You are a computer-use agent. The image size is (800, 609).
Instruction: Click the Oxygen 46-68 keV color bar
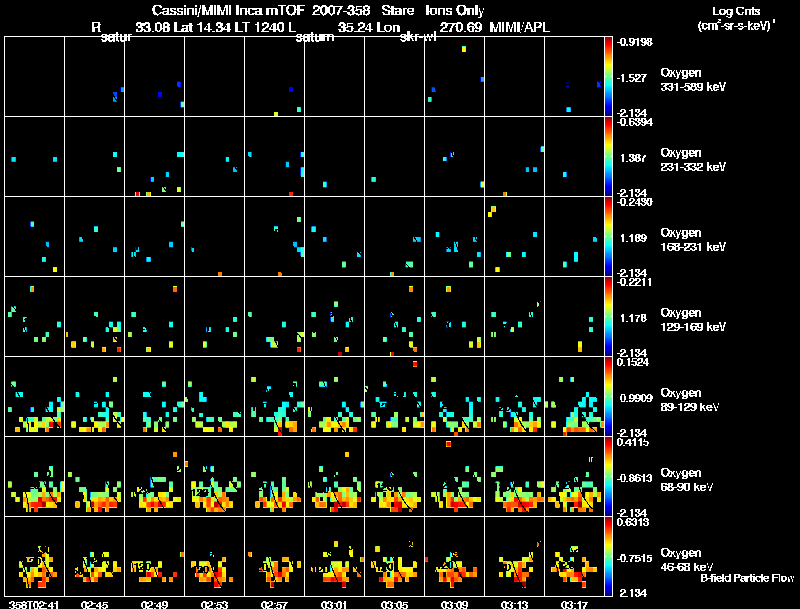[608, 556]
